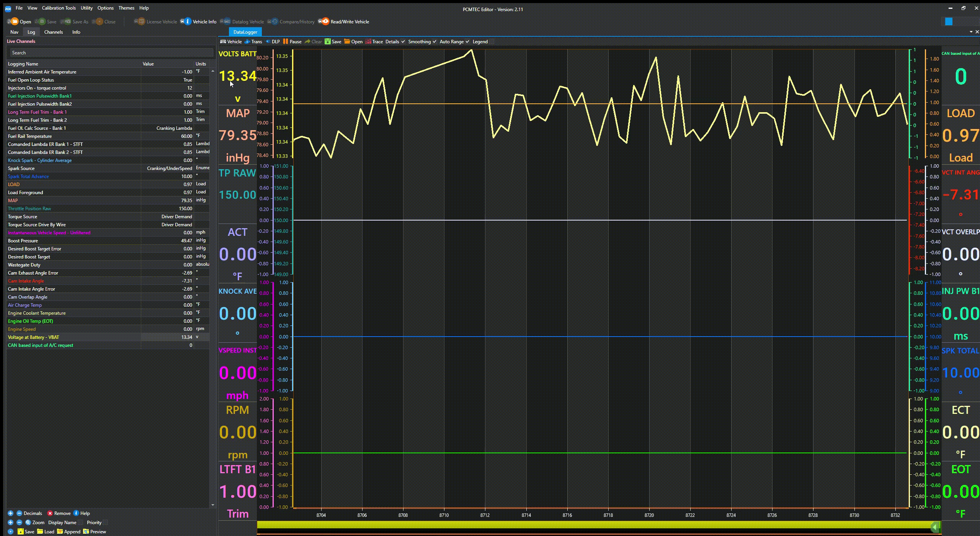Click the Trace icon in datalogger toolbar
The height and width of the screenshot is (536, 980).
[x=368, y=42]
